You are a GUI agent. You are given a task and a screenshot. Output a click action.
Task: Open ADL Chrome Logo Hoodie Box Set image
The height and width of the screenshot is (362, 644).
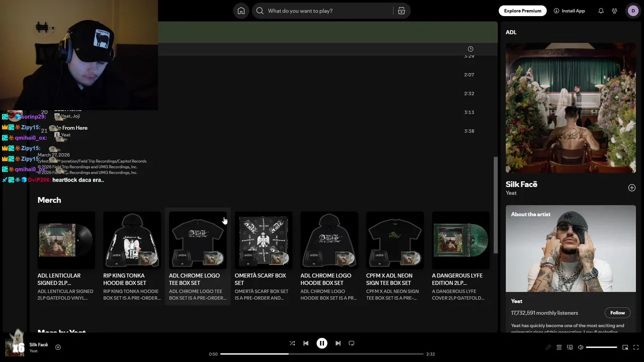329,240
